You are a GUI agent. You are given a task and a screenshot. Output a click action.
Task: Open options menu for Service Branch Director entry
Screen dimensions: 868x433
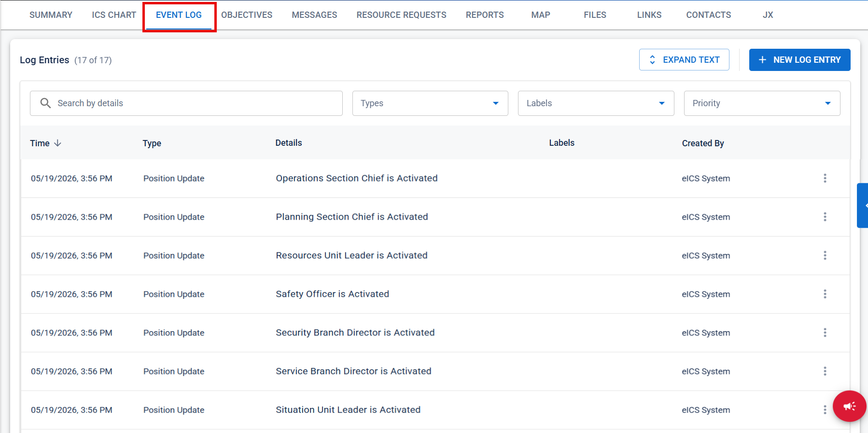825,371
